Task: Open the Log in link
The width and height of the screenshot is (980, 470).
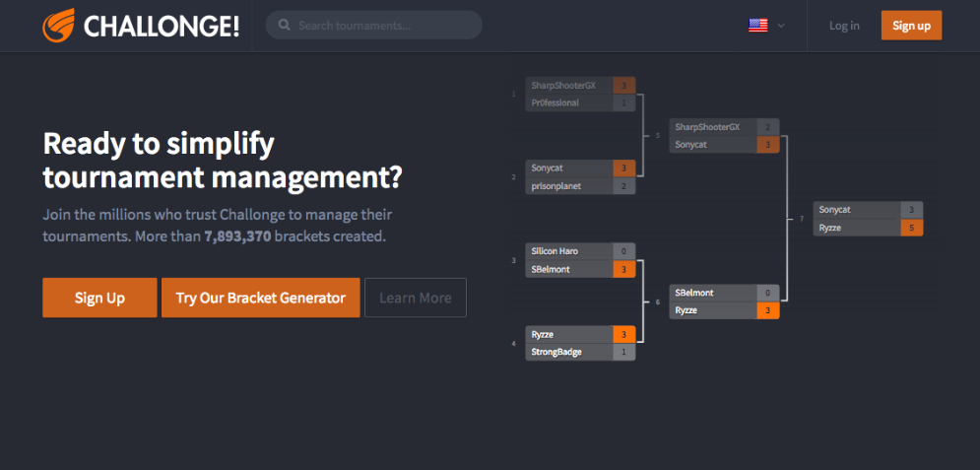Action: click(844, 26)
